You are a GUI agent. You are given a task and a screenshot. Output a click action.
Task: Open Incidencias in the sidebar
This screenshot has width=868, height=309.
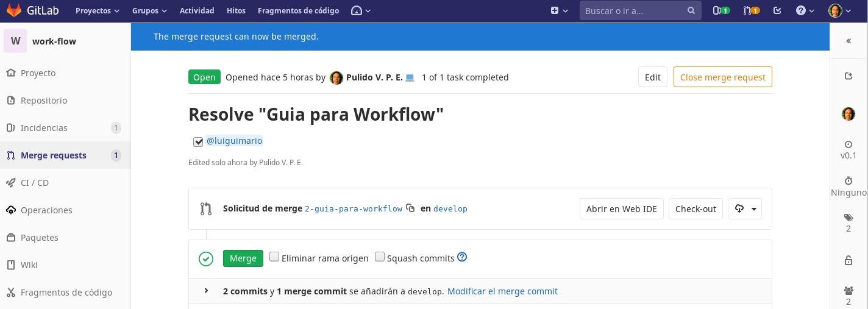point(65,127)
